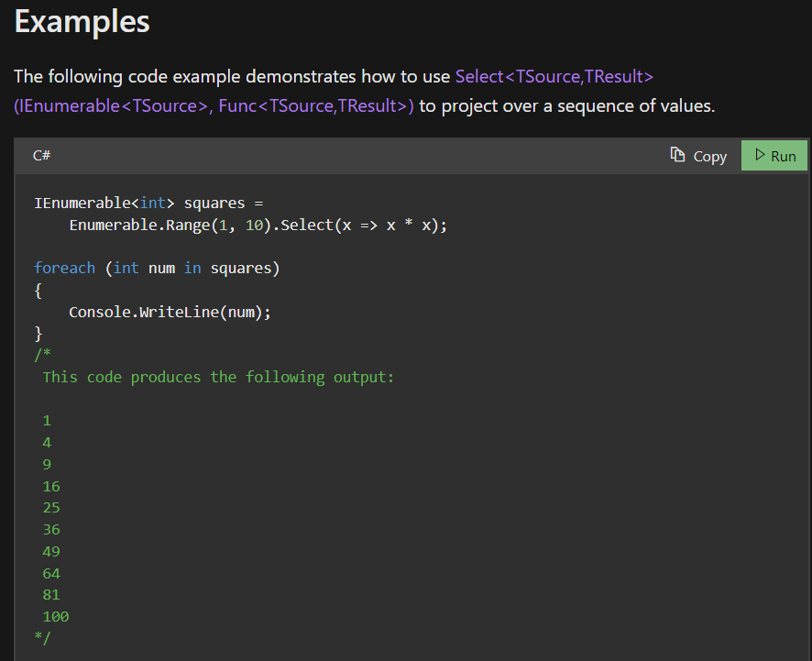Click the output value 100
This screenshot has width=812, height=661.
[56, 616]
